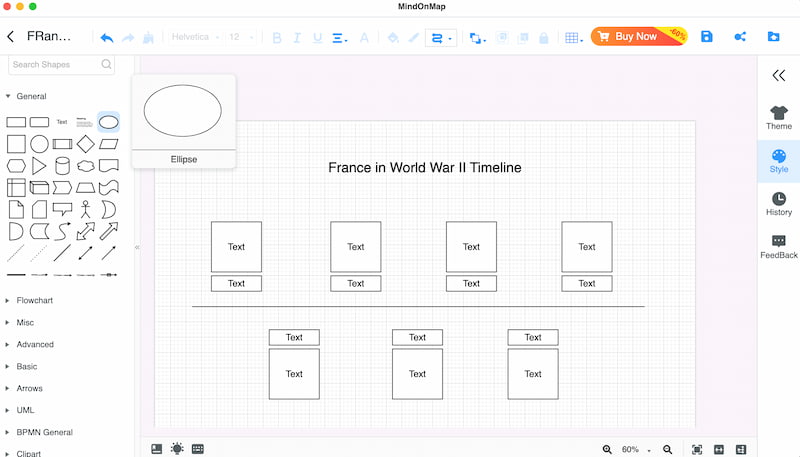Open the FeedBack panel
Viewport: 800px width, 457px height.
point(779,247)
